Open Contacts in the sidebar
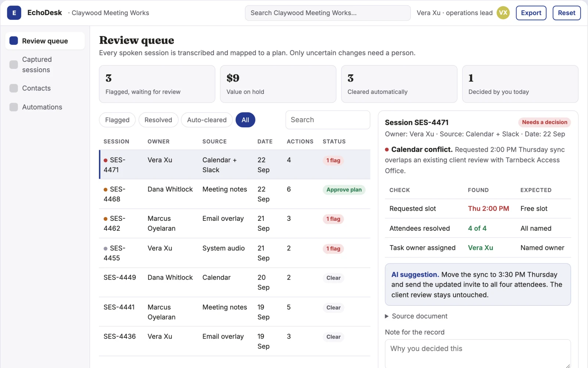The image size is (588, 368). pos(45,88)
